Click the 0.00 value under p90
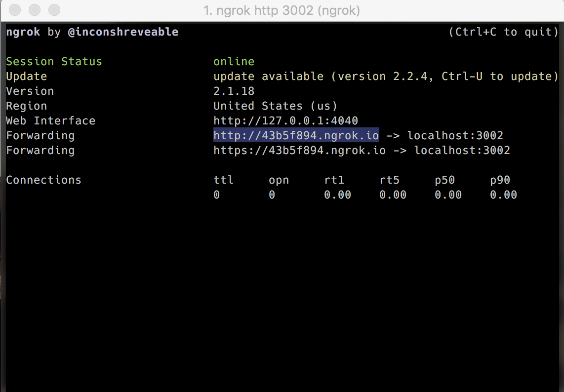This screenshot has height=392, width=564. pyautogui.click(x=504, y=195)
